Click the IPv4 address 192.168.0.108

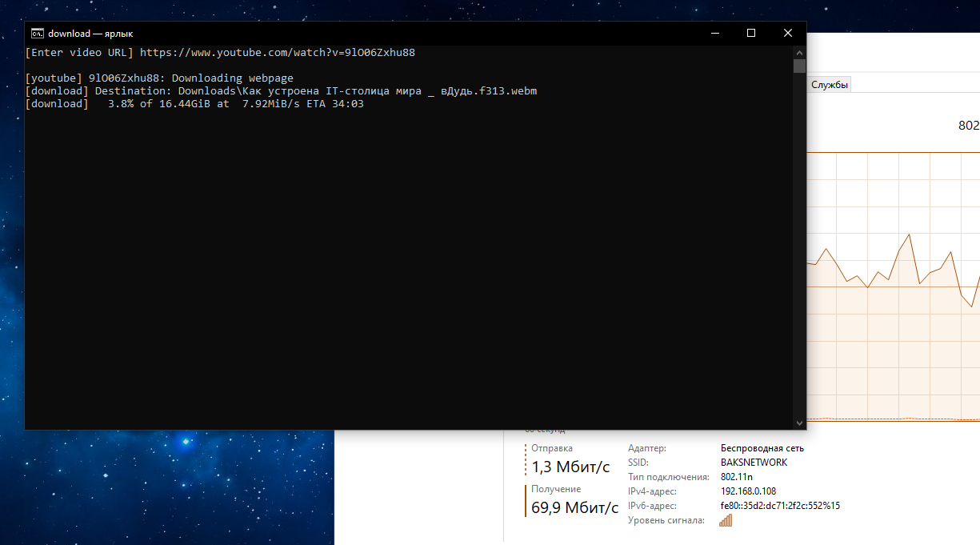[x=748, y=491]
